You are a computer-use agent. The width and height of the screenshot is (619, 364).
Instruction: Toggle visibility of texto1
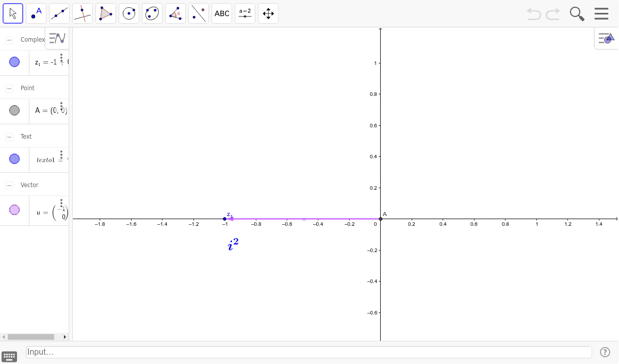[x=14, y=159]
